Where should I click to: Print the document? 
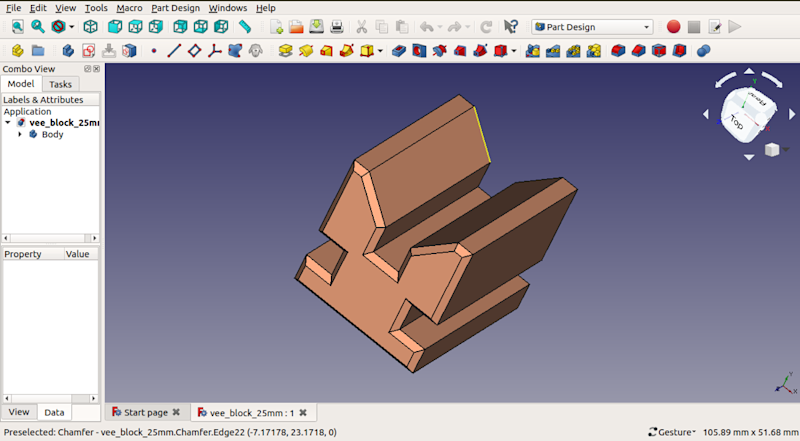(337, 27)
